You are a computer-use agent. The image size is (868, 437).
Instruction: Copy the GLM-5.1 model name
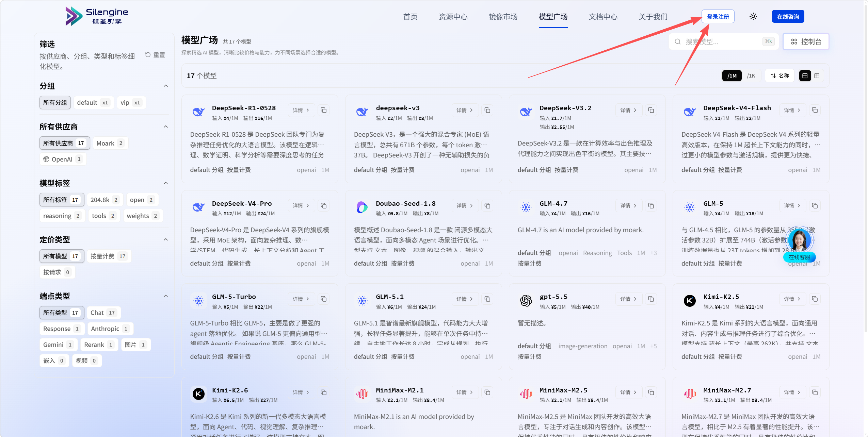[x=487, y=299]
